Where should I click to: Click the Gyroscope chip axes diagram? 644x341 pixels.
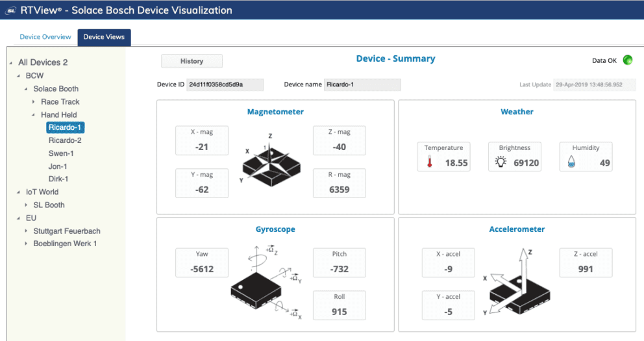tap(267, 282)
